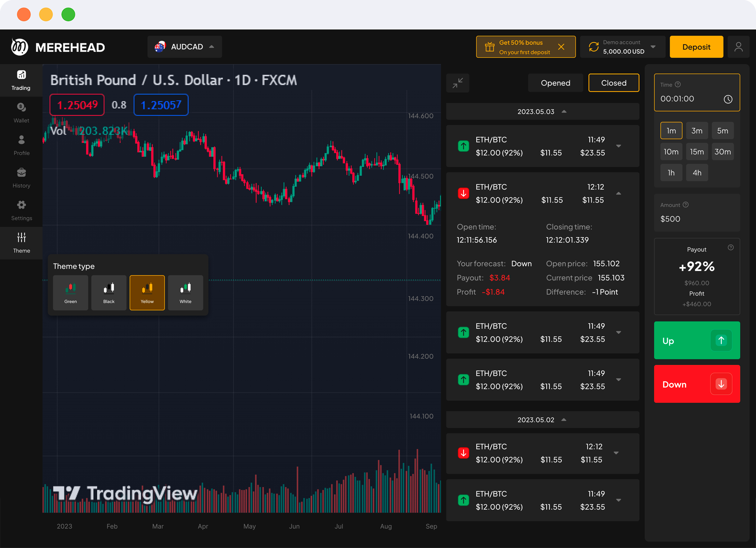Select the 5m time interval
The image size is (756, 548).
pyautogui.click(x=722, y=131)
